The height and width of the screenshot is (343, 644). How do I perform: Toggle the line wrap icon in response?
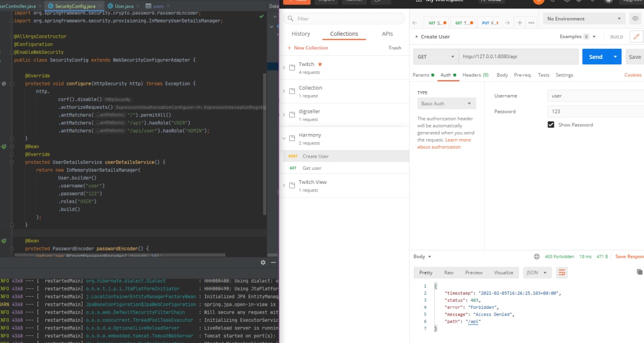562,272
